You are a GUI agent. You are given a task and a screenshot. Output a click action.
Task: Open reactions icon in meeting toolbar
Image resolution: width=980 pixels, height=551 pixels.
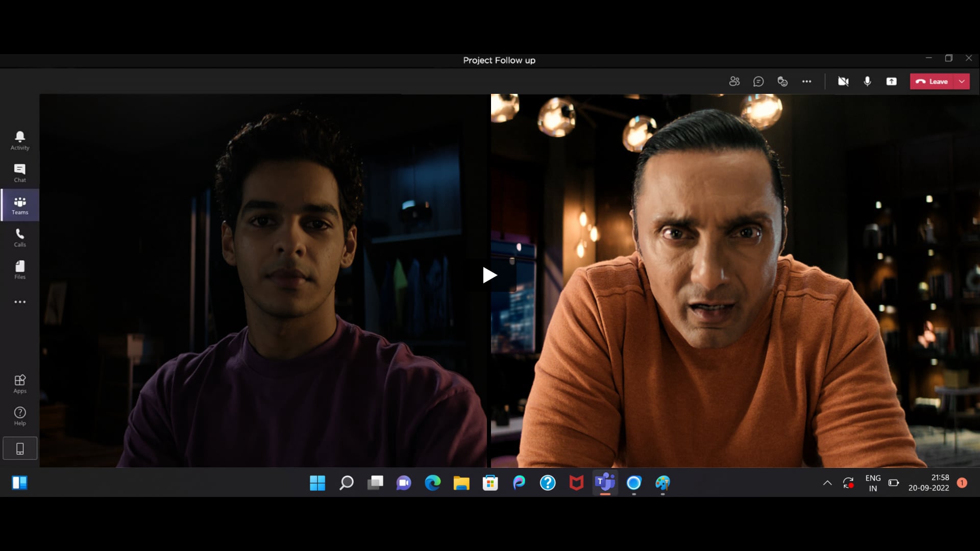(782, 82)
